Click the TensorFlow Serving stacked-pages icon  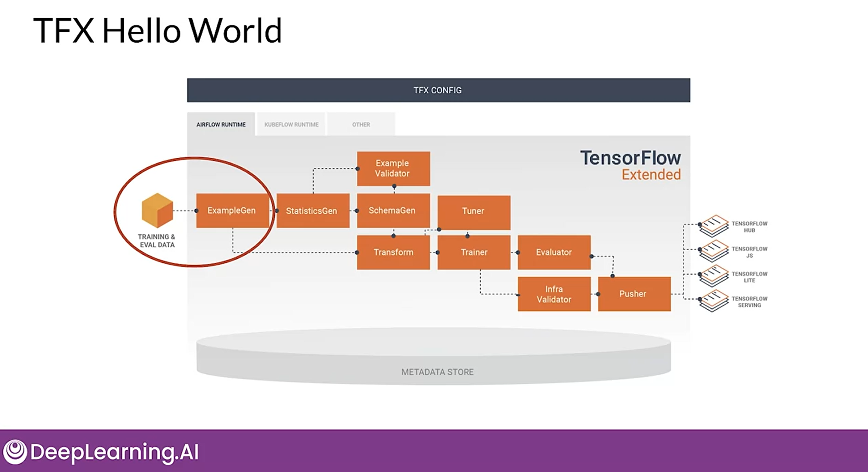(x=714, y=301)
